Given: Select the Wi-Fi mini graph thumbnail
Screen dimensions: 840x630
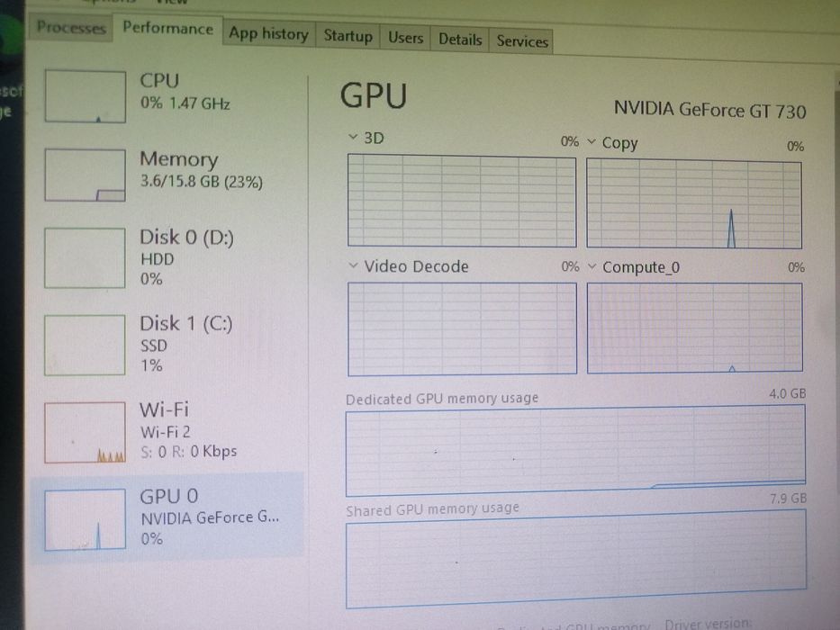Looking at the screenshot, I should pos(86,432).
